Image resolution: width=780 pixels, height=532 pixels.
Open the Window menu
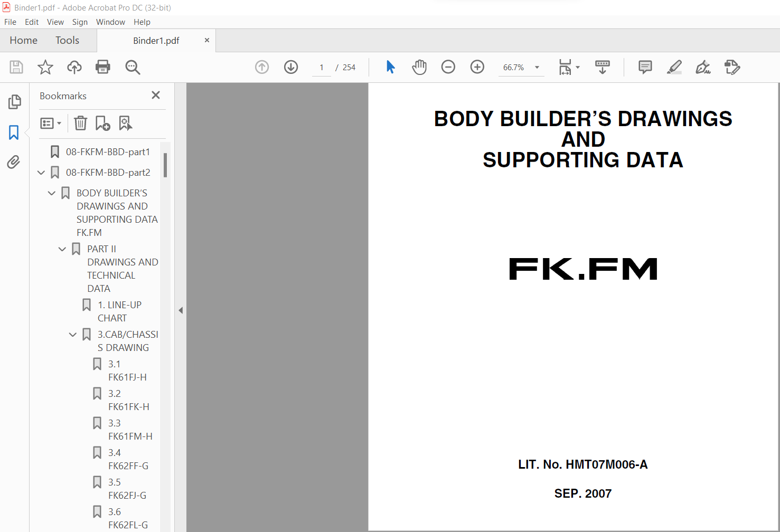pos(110,22)
